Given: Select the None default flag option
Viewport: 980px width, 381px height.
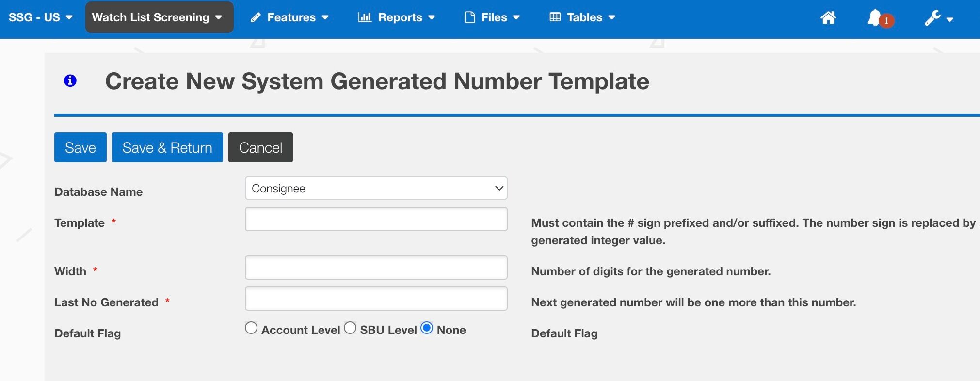Looking at the screenshot, I should pyautogui.click(x=427, y=328).
